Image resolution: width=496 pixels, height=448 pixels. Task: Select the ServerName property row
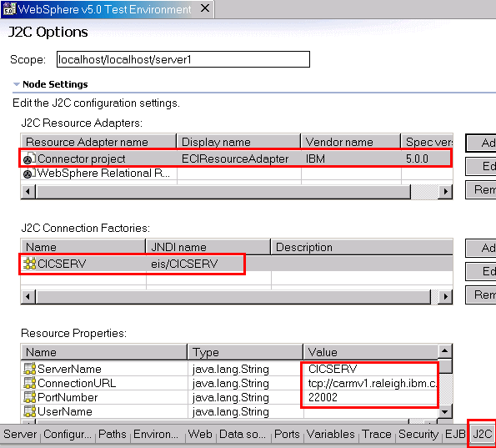coord(229,369)
